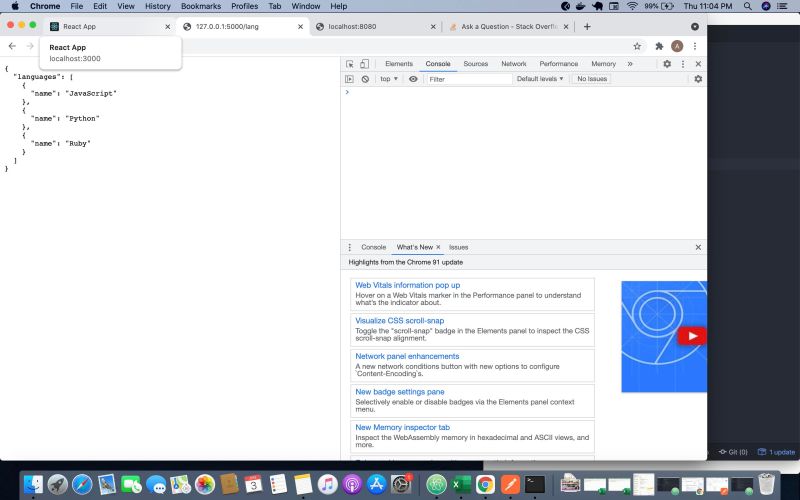
Task: Open the drawer Issues tab
Action: [x=459, y=247]
